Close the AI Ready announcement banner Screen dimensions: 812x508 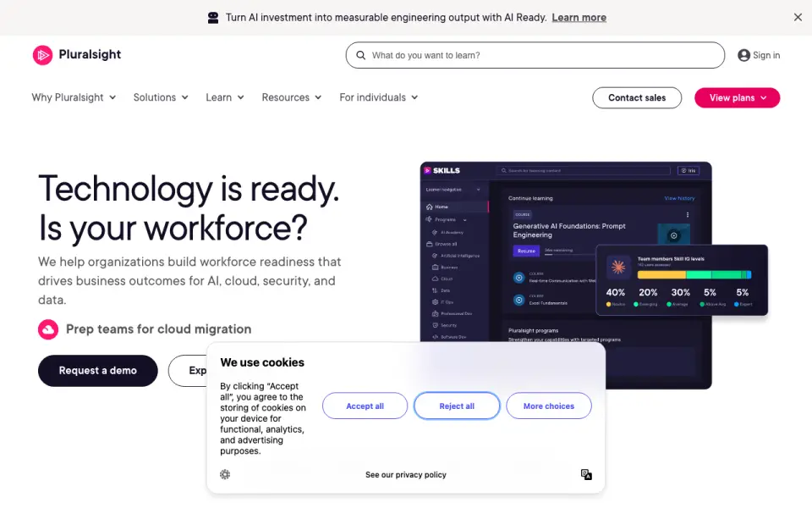798,18
